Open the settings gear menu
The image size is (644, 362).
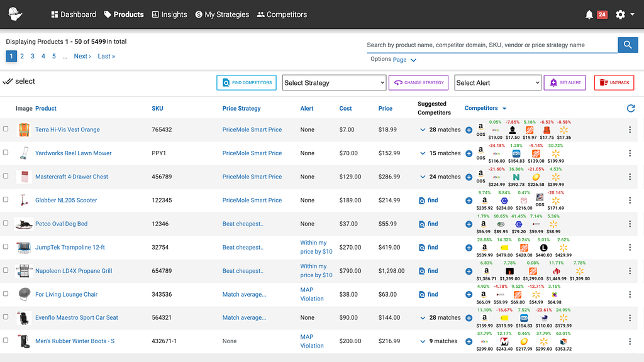pyautogui.click(x=620, y=15)
